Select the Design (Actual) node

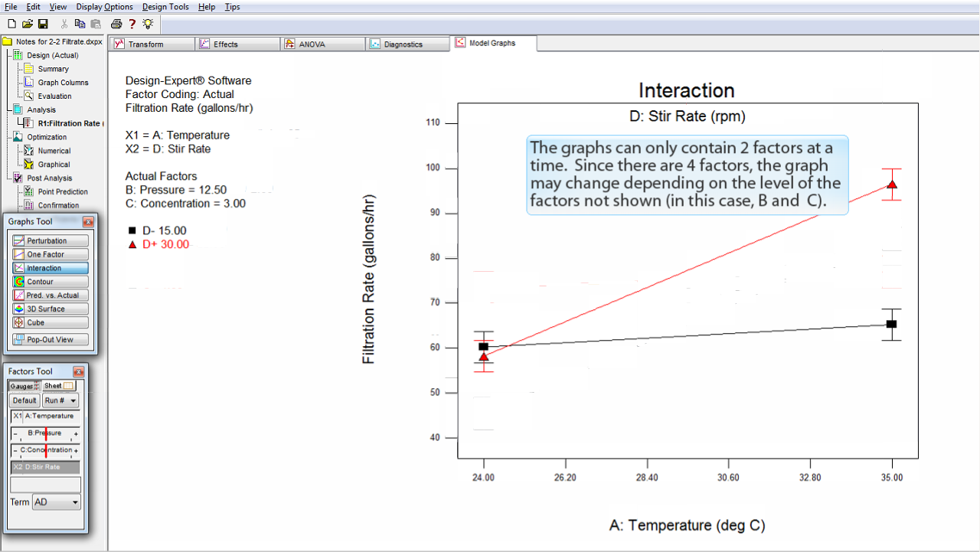46,55
